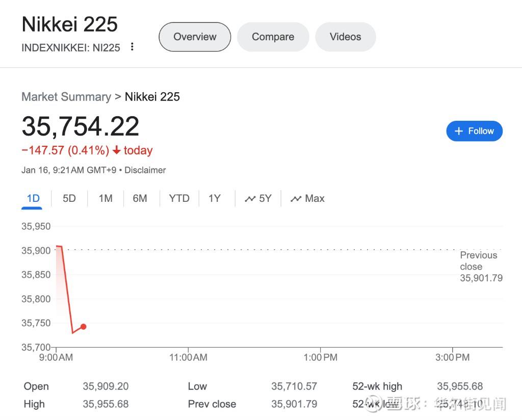Viewport: 522px width, 420px height.
Task: Open the Disclaimer link
Action: (145, 170)
